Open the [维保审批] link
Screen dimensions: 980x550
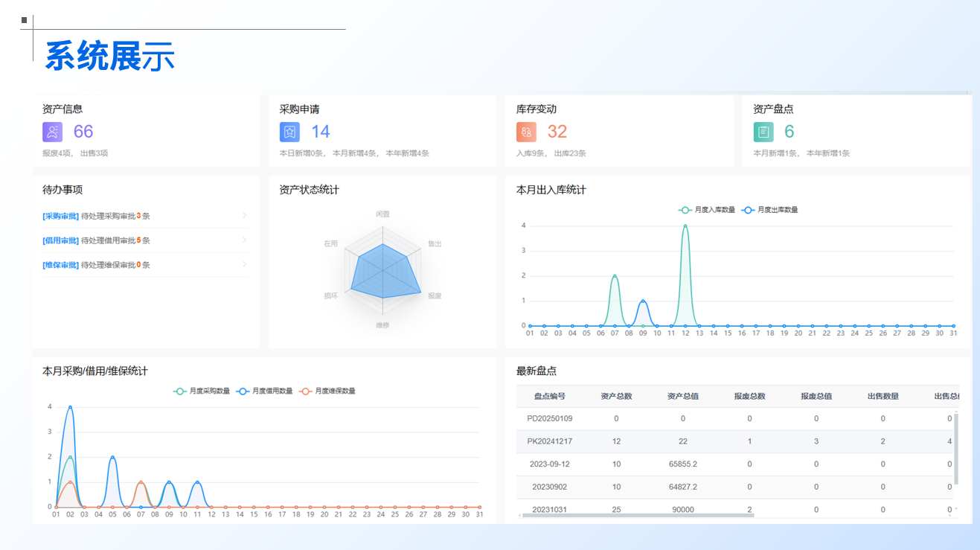(x=60, y=265)
